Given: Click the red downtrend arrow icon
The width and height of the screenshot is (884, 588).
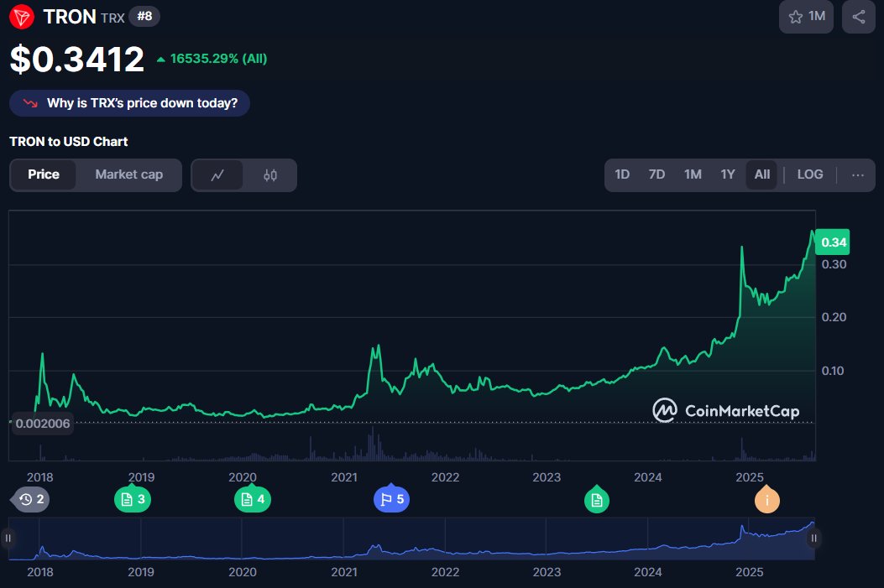Looking at the screenshot, I should (30, 103).
